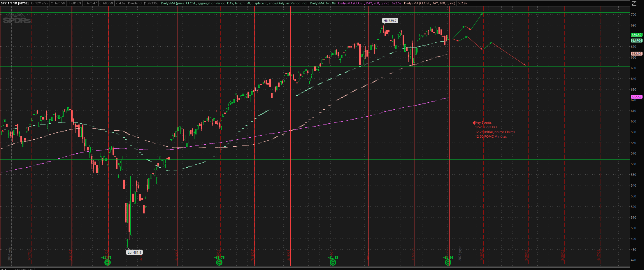Viewport: 644px width, 270px height.
Task: Click the $1.70 dividend icon
Action: (x=107, y=262)
